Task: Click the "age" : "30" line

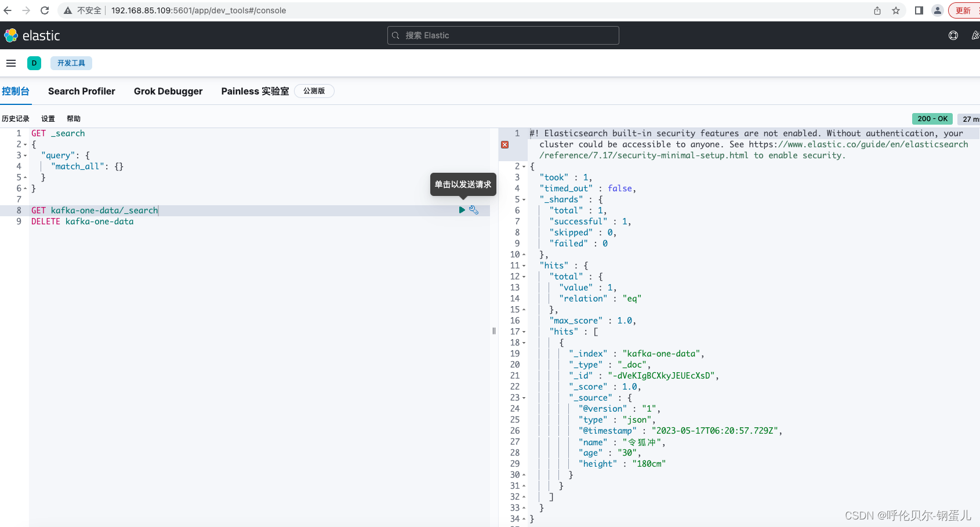Action: tap(609, 453)
